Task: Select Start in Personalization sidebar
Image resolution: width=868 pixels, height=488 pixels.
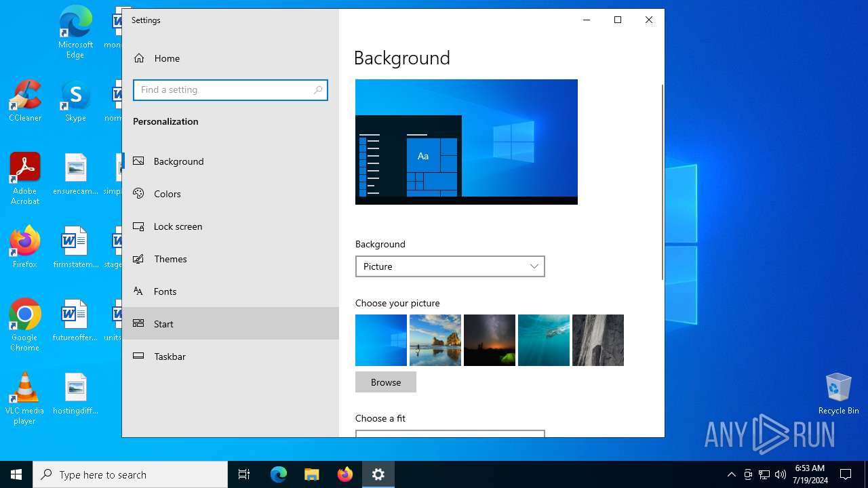Action: [x=231, y=323]
